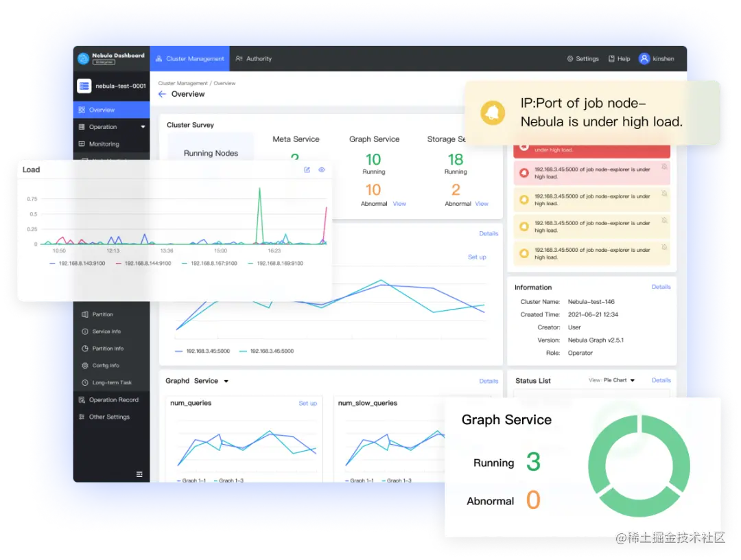Click the Details link on the Information panel
741x560 pixels.
pos(661,287)
